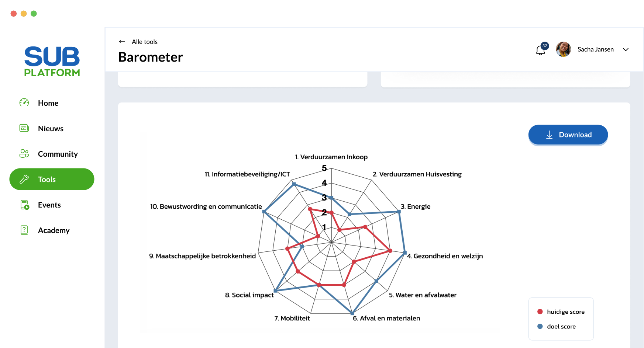The width and height of the screenshot is (644, 348).
Task: Click the Nieuws newspaper icon
Action: pyautogui.click(x=24, y=128)
